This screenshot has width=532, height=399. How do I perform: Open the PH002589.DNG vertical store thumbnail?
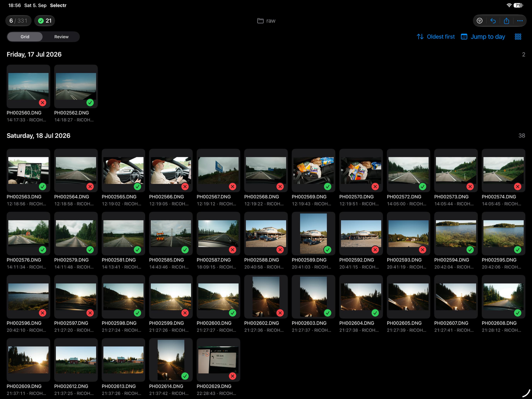313,234
